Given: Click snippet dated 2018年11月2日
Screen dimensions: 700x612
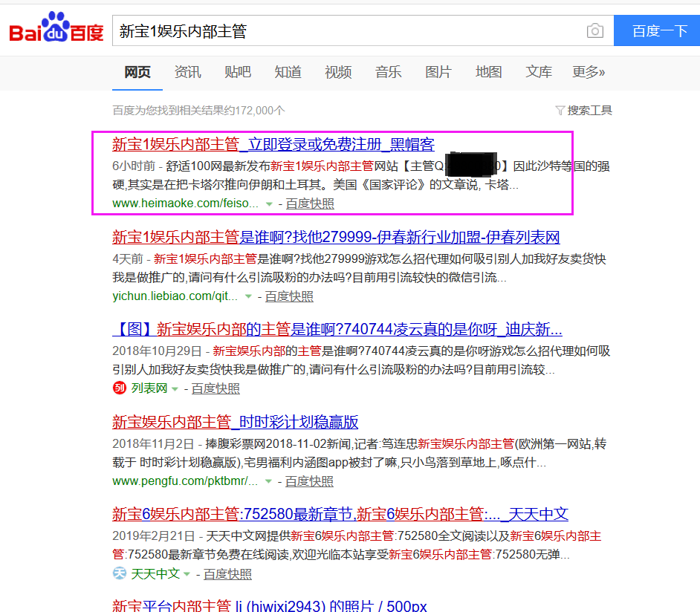Looking at the screenshot, I should point(153,444).
